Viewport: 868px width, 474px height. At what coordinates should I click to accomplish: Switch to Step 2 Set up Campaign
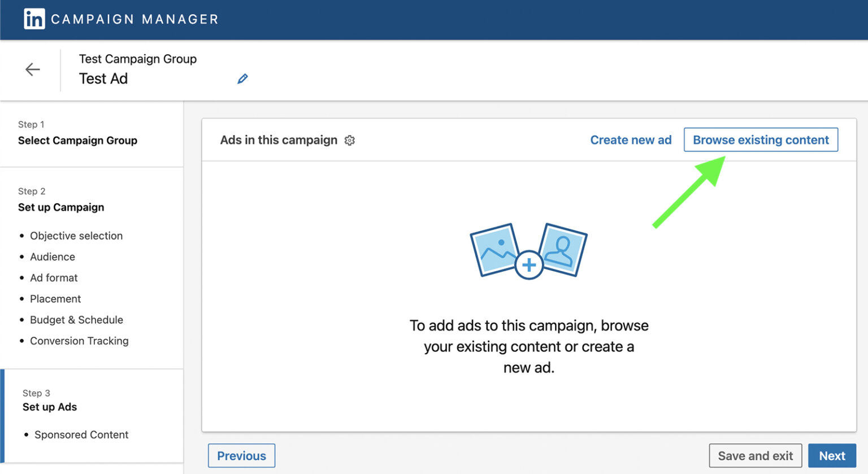(61, 207)
